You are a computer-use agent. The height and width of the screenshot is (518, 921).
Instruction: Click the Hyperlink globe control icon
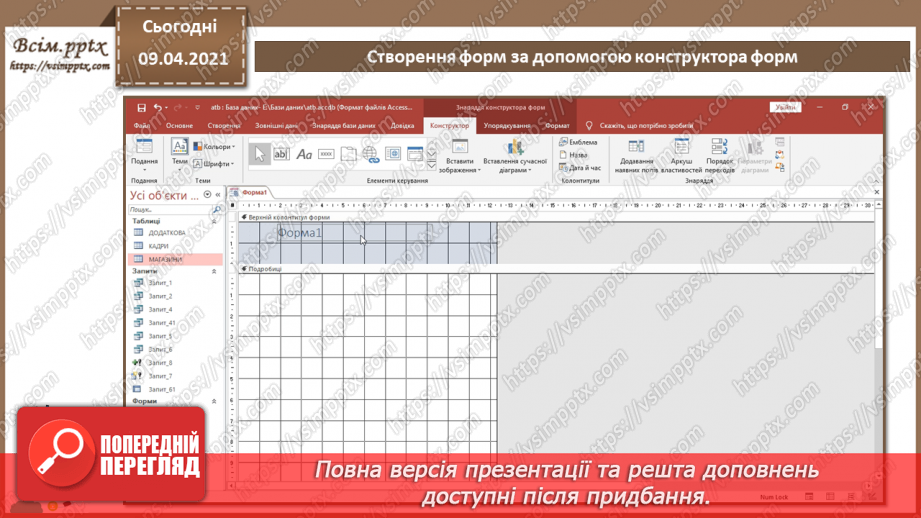(x=371, y=154)
